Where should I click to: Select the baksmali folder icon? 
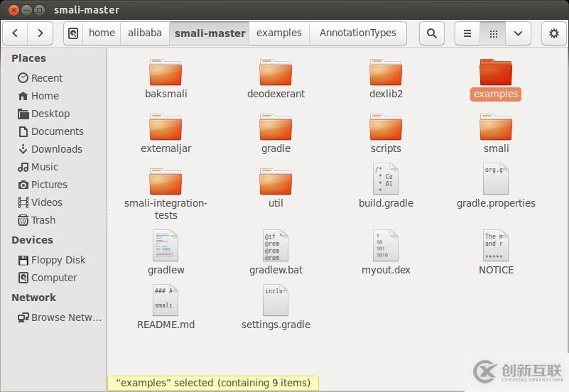point(166,72)
